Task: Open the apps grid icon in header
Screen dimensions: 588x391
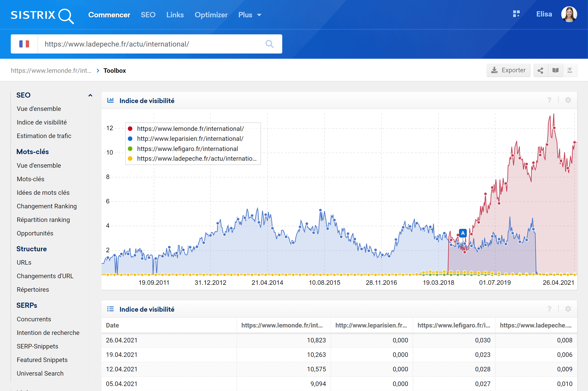Action: [516, 14]
